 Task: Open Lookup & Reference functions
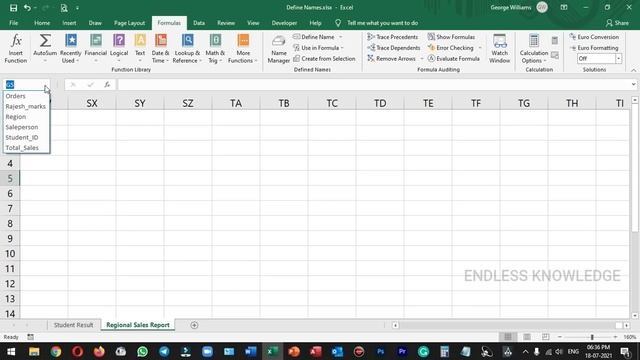coord(187,48)
